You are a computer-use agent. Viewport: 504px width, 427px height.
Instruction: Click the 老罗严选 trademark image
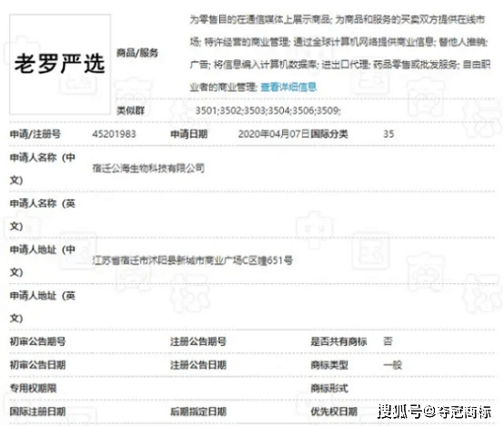[60, 65]
